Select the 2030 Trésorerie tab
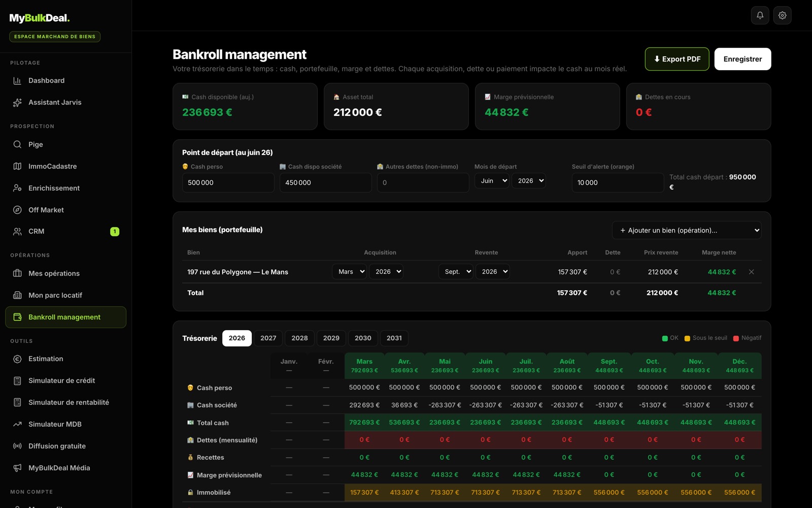 point(363,338)
